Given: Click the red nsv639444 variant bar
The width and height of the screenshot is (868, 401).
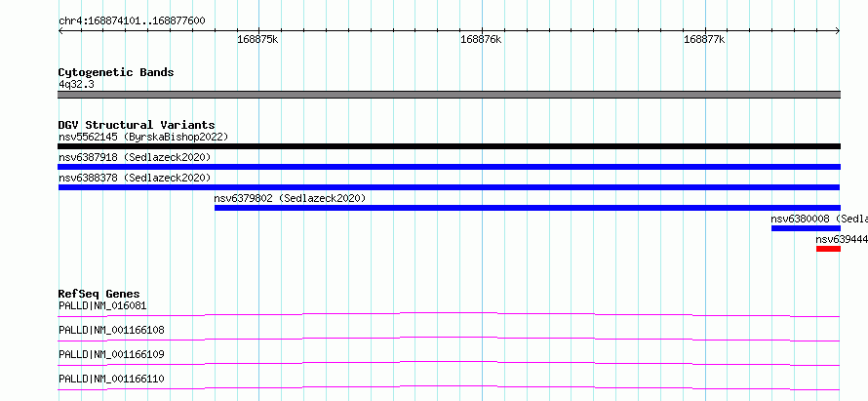Looking at the screenshot, I should pos(828,249).
